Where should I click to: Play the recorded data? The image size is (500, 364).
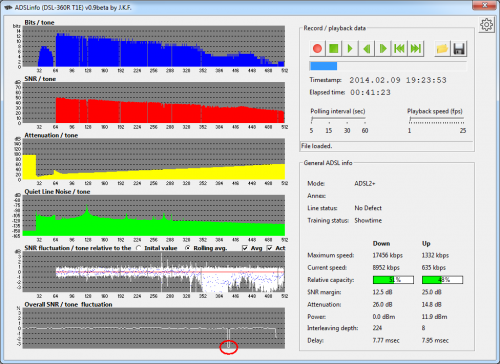point(350,49)
